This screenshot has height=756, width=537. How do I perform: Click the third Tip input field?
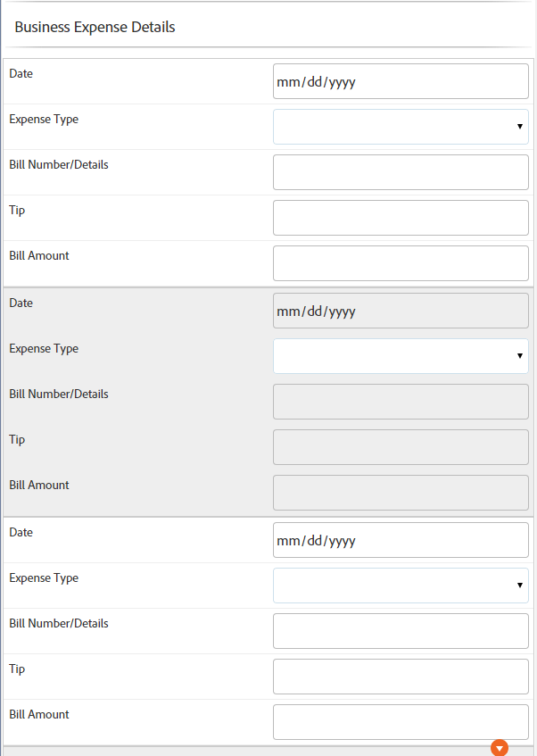400,676
